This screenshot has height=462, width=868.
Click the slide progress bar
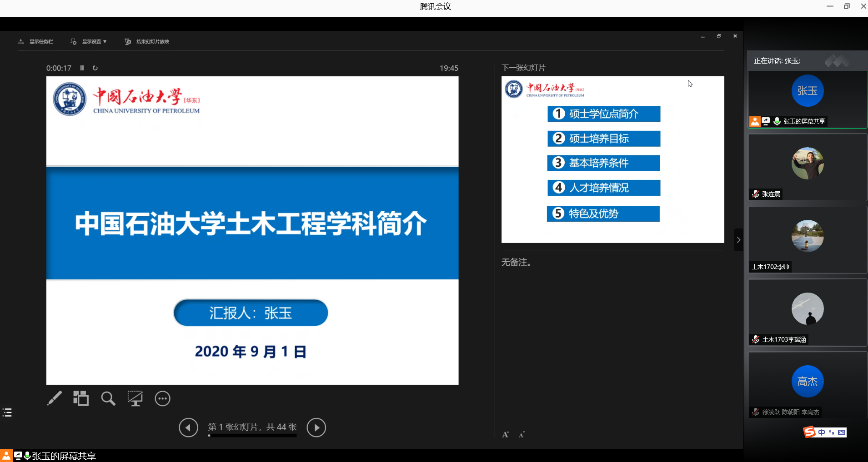click(252, 436)
